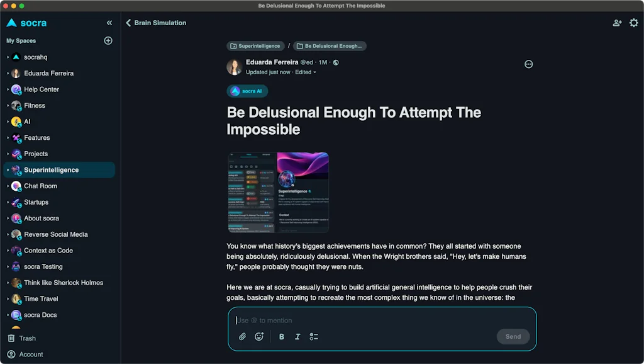Open the Edited history dropdown
Viewport: 644px width, 364px height.
306,72
